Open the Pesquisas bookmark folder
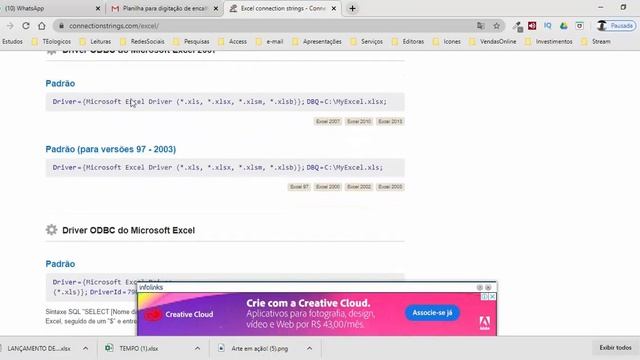Viewport: 640px width, 360px height. (x=191, y=42)
